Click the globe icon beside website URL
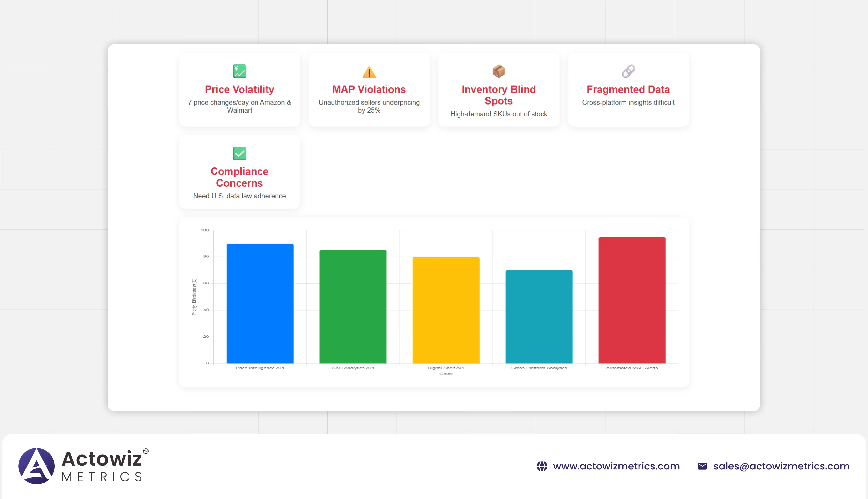The height and width of the screenshot is (499, 868). point(542,466)
